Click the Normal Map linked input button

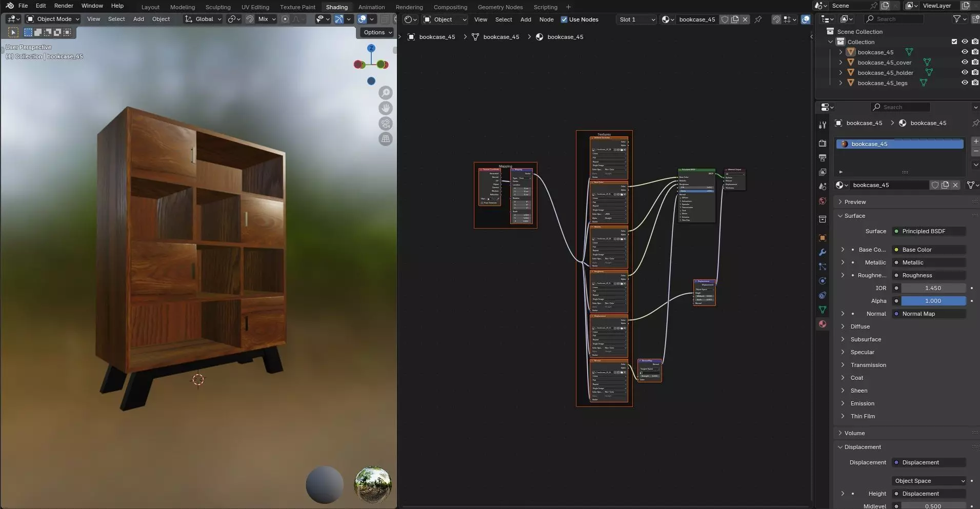pyautogui.click(x=929, y=314)
